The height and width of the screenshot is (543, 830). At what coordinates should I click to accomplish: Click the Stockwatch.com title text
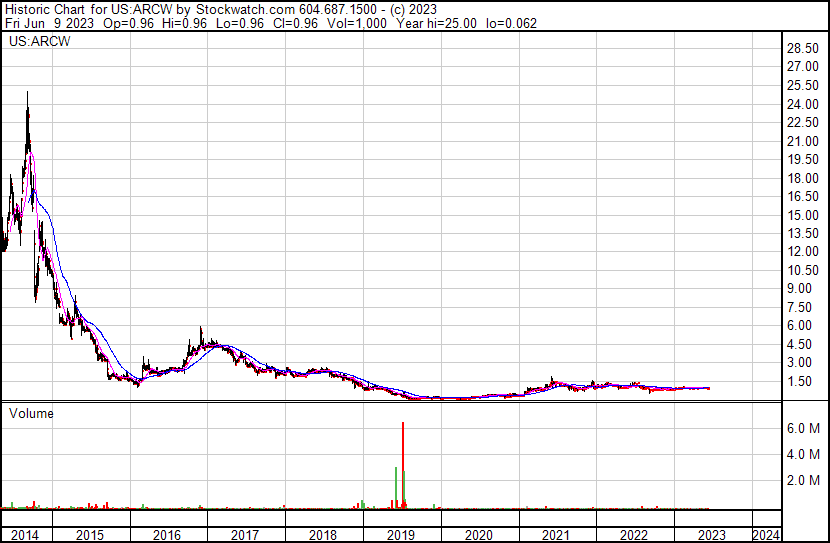(x=245, y=10)
